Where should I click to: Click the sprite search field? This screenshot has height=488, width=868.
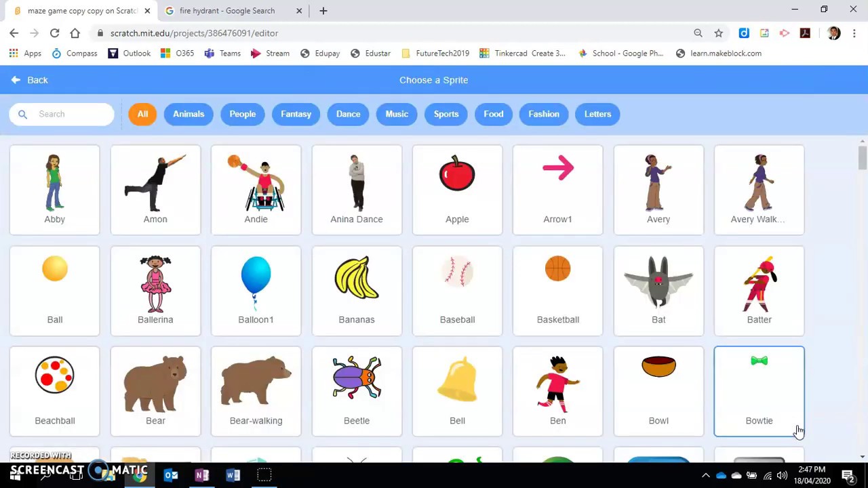click(62, 114)
